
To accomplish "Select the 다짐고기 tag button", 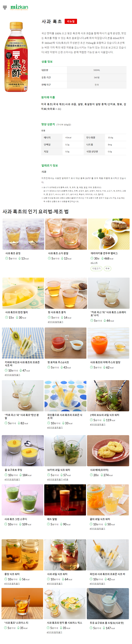I will 96,268.
